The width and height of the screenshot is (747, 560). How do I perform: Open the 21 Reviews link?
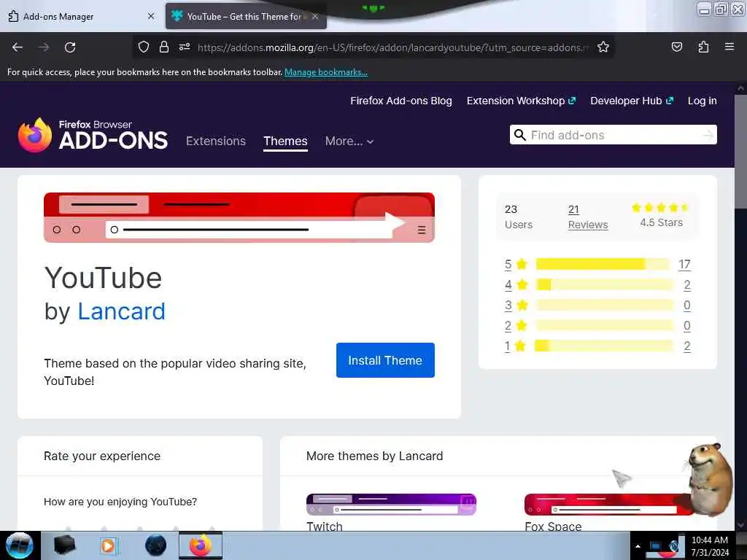[588, 217]
